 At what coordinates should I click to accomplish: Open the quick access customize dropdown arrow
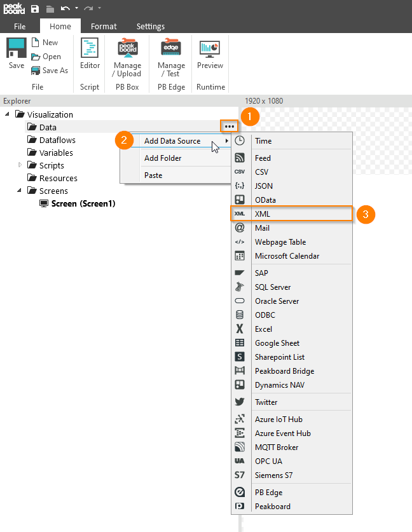point(99,8)
